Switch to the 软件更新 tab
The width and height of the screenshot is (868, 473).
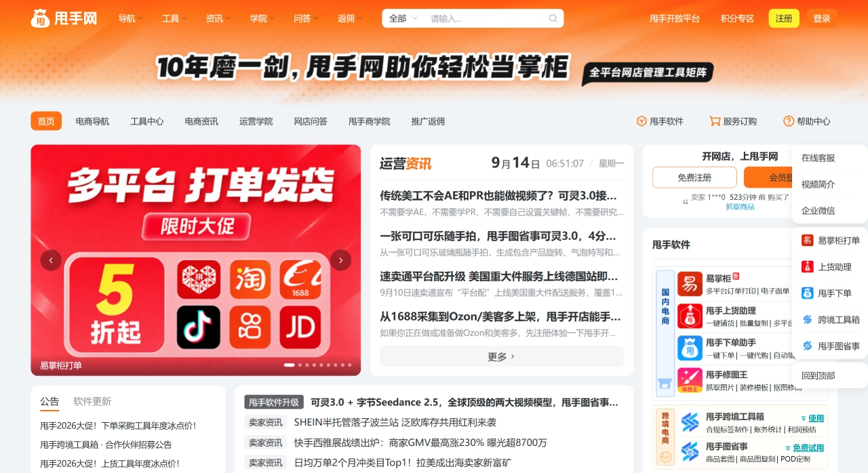[x=92, y=401]
